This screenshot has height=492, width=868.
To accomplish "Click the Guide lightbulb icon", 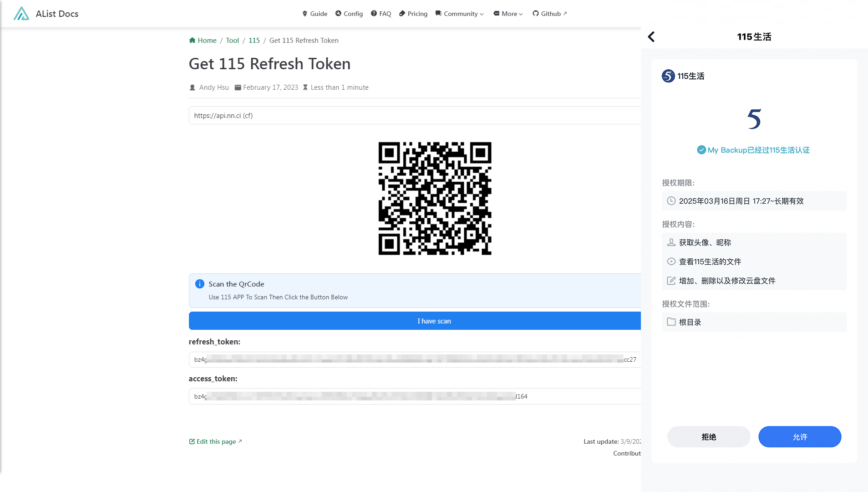I will pos(305,14).
